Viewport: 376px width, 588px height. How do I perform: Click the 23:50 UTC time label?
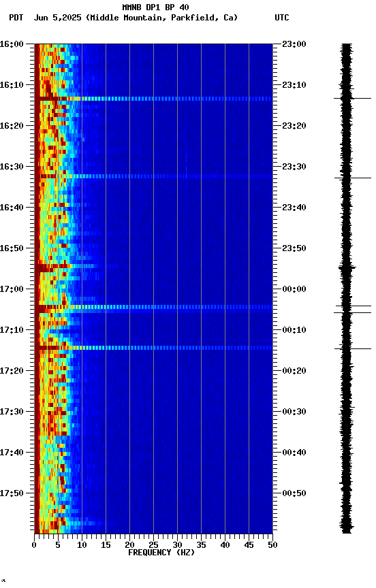(294, 248)
